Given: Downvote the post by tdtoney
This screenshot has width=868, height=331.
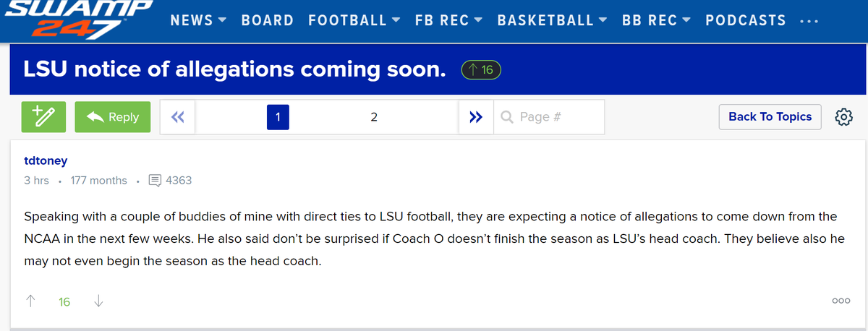Looking at the screenshot, I should (98, 301).
